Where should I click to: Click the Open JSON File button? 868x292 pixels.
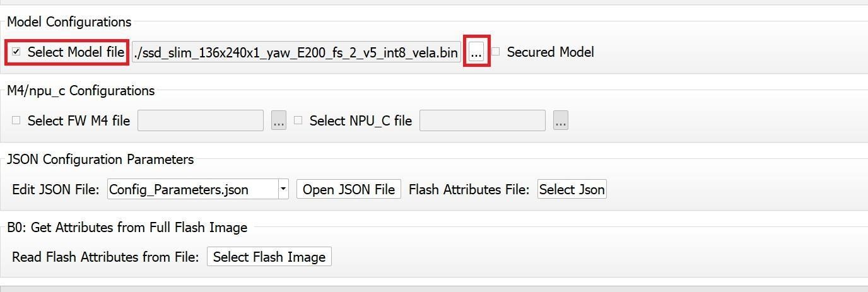[x=349, y=189]
